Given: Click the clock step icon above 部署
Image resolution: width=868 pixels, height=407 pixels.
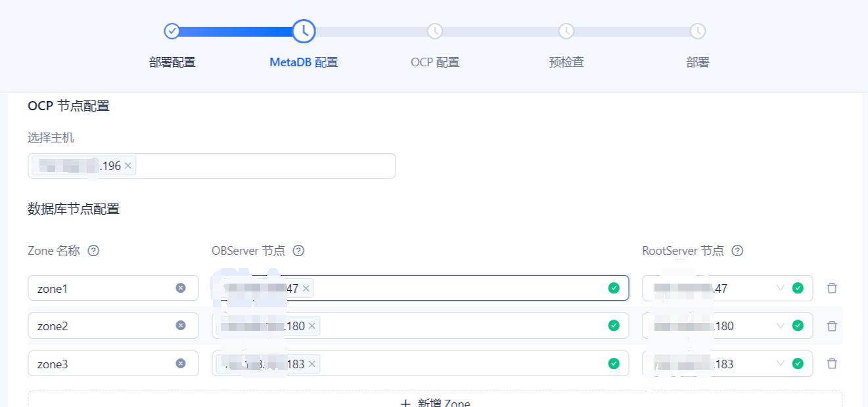Looking at the screenshot, I should [698, 31].
